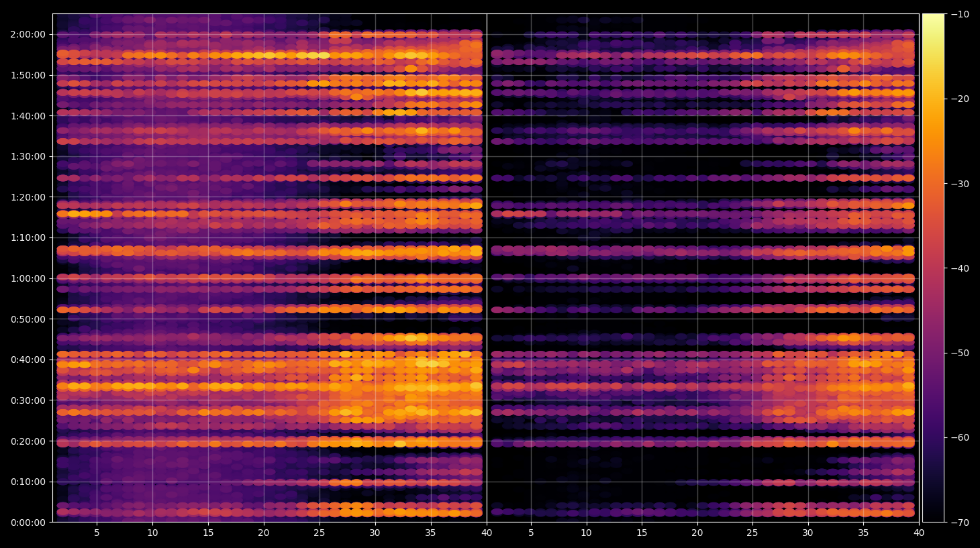This screenshot has height=548, width=980.
Task: Click the 1:50:00 time axis label
Action: point(28,75)
